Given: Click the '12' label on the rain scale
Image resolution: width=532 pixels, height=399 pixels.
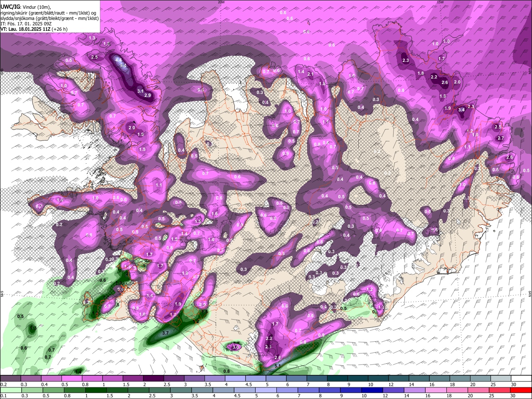Looking at the screenshot, I should pyautogui.click(x=387, y=396).
